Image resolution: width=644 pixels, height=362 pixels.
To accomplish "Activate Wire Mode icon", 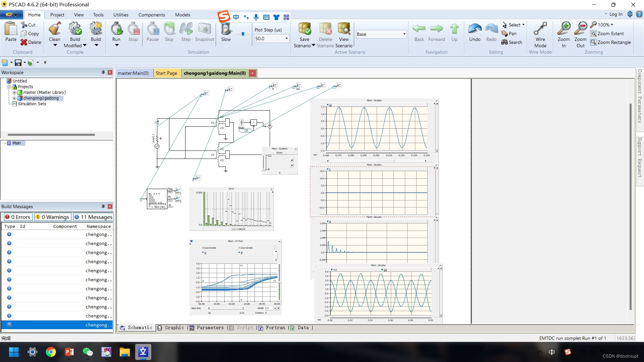I will [540, 29].
